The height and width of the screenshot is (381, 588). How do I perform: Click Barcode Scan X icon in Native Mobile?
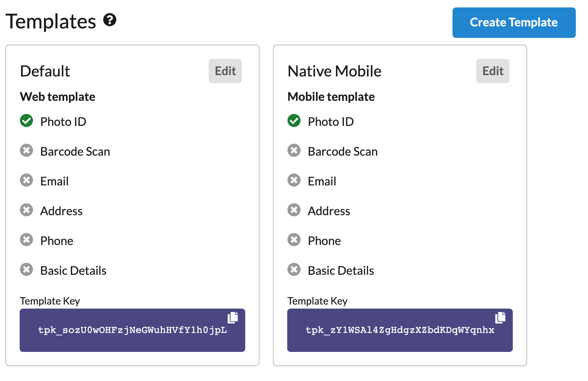pyautogui.click(x=294, y=150)
